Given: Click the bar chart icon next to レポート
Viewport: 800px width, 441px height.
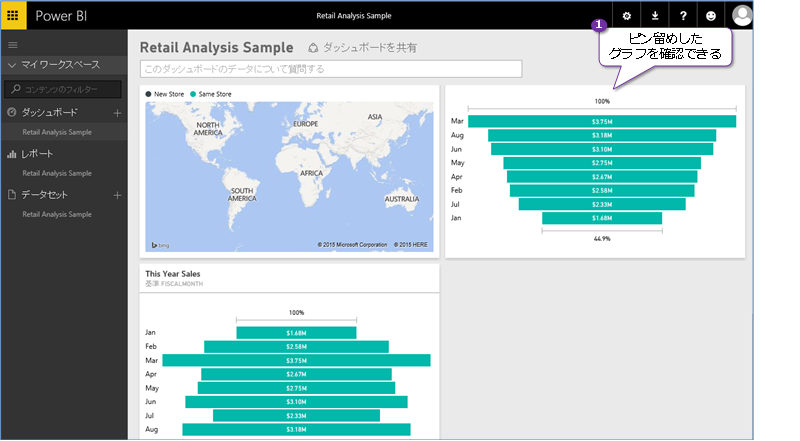Looking at the screenshot, I should 12,154.
